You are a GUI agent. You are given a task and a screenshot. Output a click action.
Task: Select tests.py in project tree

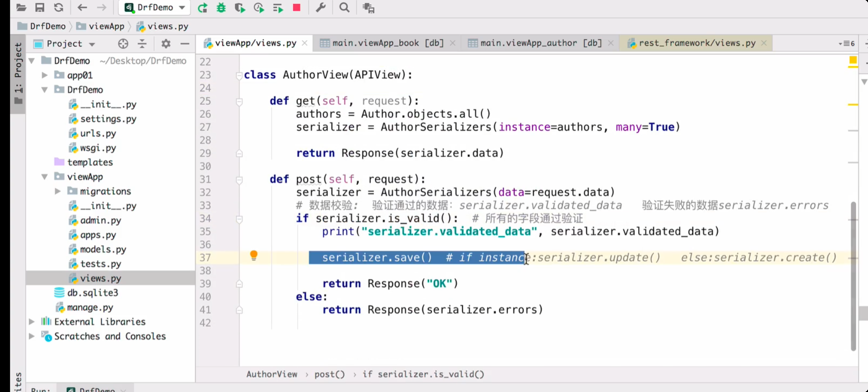(100, 264)
